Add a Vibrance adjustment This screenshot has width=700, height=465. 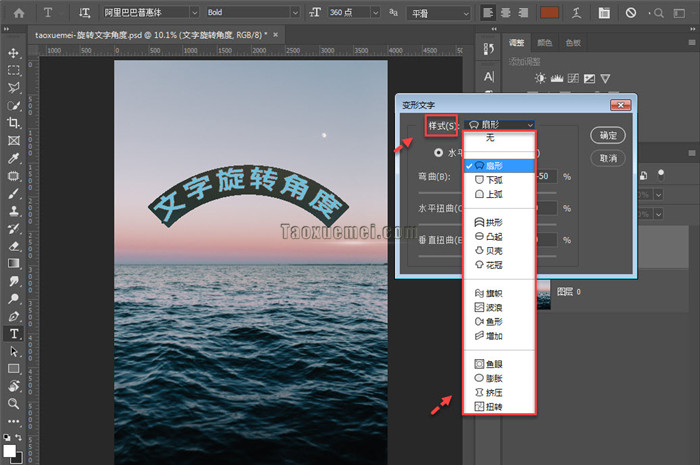tap(605, 79)
